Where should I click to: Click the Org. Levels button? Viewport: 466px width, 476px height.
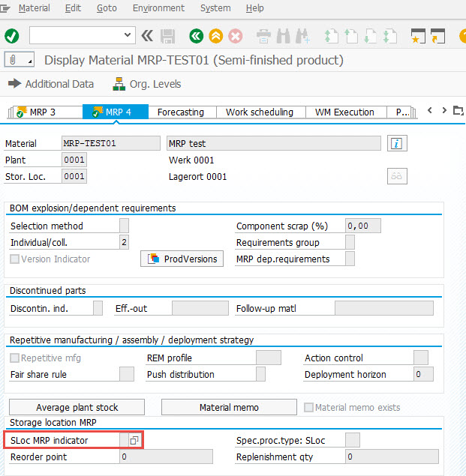point(147,84)
